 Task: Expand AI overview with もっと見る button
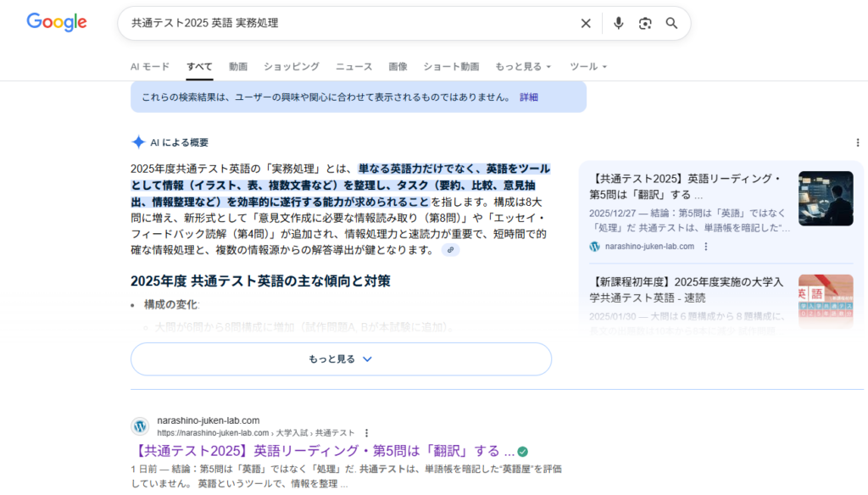pos(341,359)
